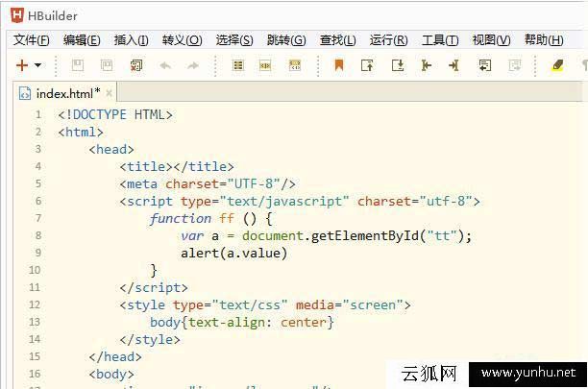Viewport: 588px width, 389px height.
Task: Open the 工具(T) menu
Action: click(440, 39)
